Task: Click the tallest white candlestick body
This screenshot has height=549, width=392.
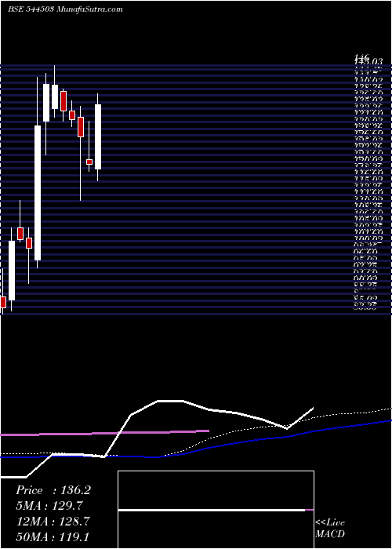Action: [x=38, y=193]
